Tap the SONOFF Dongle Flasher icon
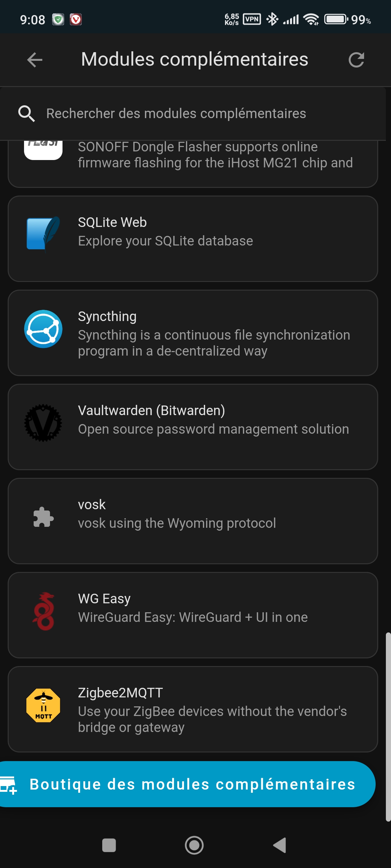This screenshot has width=391, height=868. pyautogui.click(x=43, y=149)
